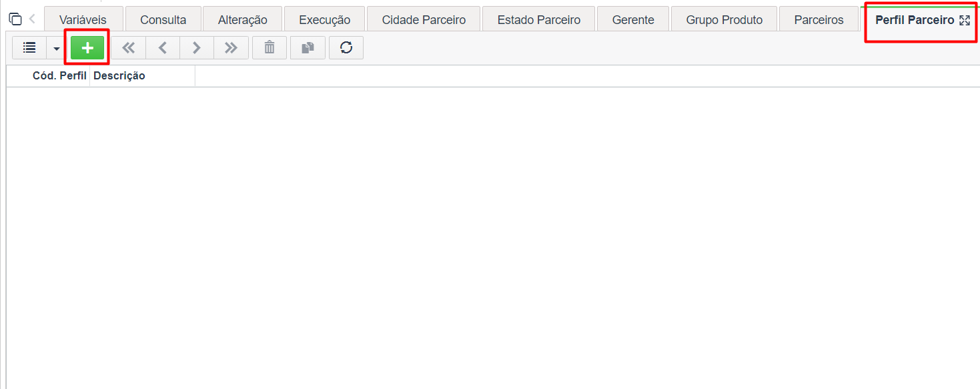Viewport: 980px width, 389px height.
Task: Maximize the Perfil Parceiro tab with expand icon
Action: 964,20
